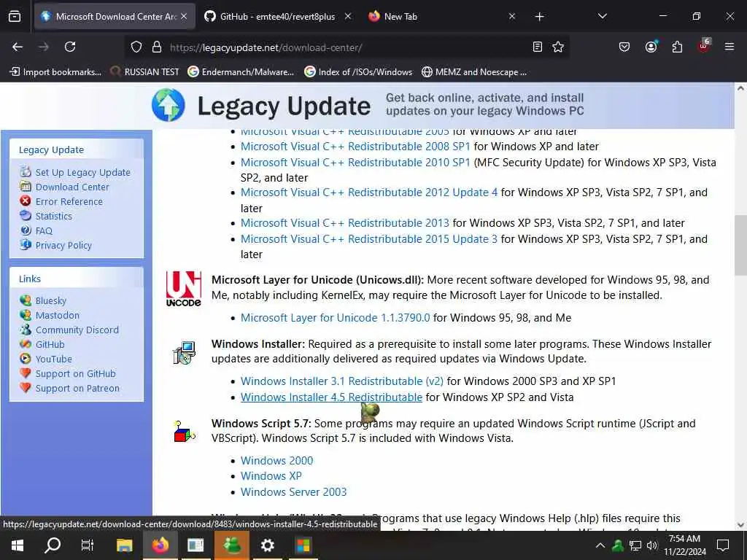747x560 pixels.
Task: Open Firefox application menu
Action: coord(729,47)
